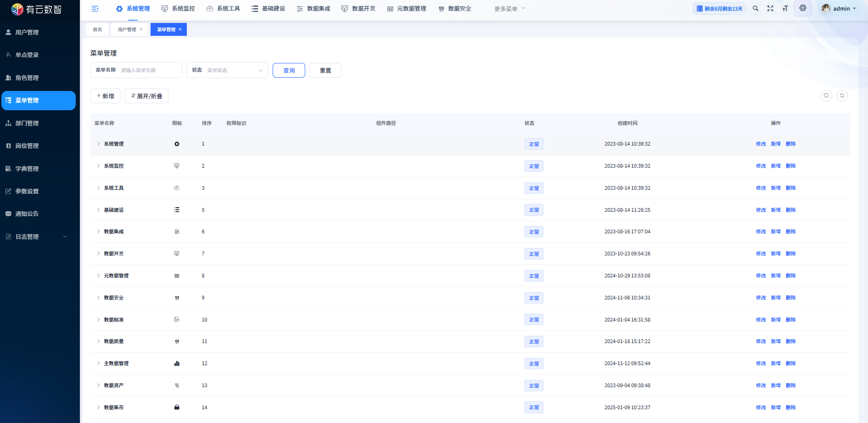Toggle 展开/折叠 for all menu rows
The height and width of the screenshot is (423, 868).
point(146,96)
